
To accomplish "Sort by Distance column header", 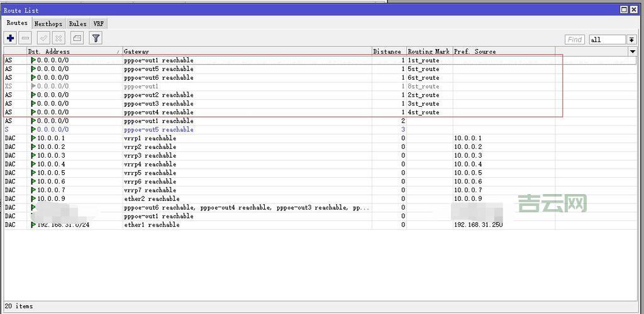I will pos(387,51).
